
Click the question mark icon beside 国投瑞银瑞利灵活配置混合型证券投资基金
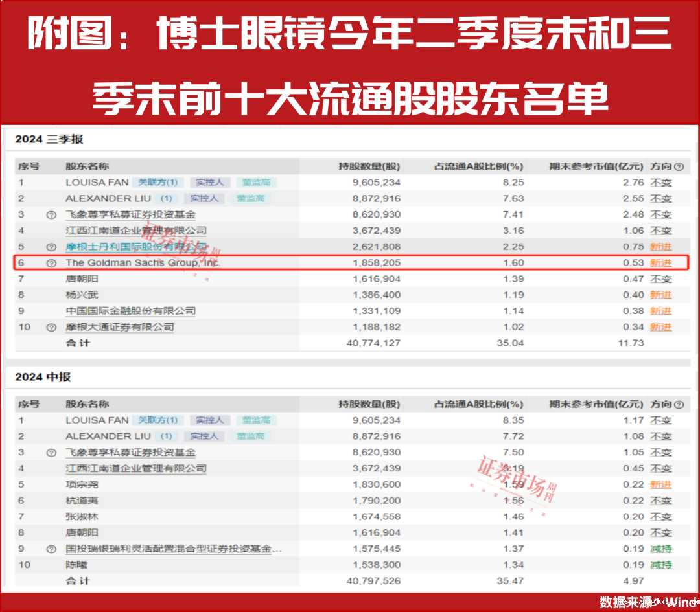(51, 549)
